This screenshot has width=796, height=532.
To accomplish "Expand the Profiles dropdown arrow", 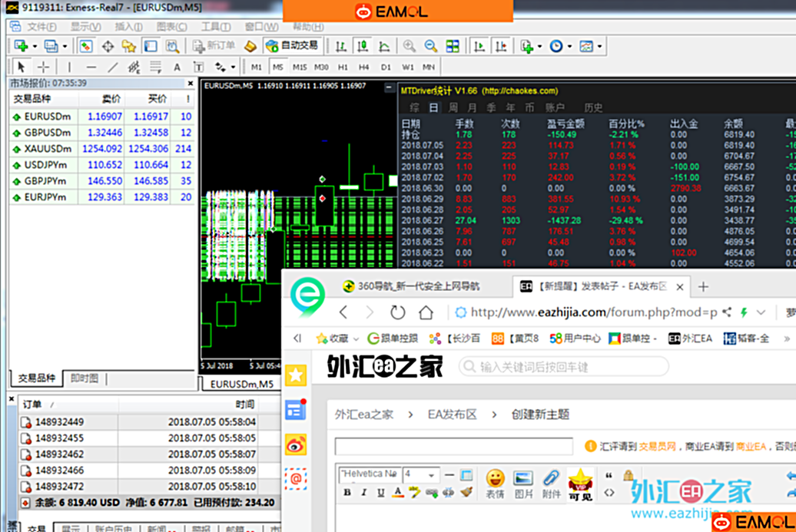I will (x=65, y=47).
